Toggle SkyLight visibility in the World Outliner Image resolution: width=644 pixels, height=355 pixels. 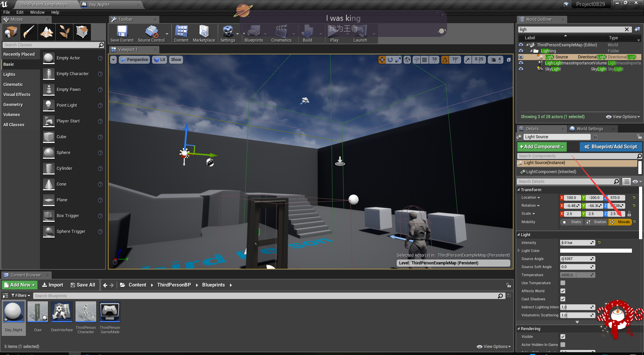click(521, 69)
